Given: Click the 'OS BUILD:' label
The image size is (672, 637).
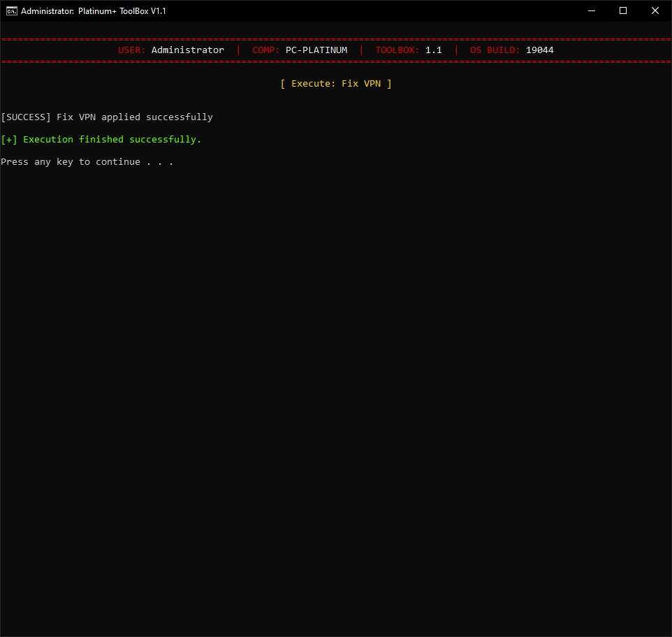Looking at the screenshot, I should pyautogui.click(x=495, y=50).
